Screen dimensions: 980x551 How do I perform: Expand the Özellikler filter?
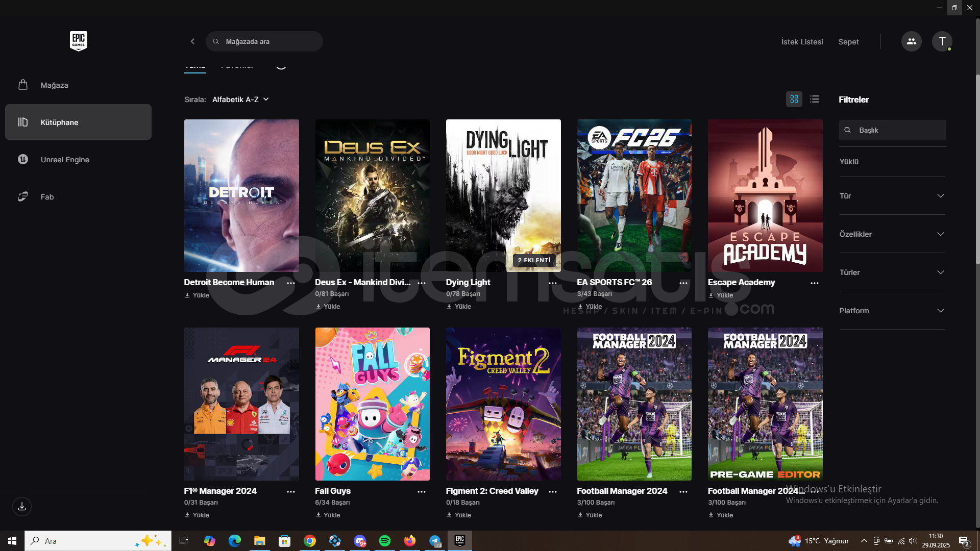pyautogui.click(x=892, y=234)
